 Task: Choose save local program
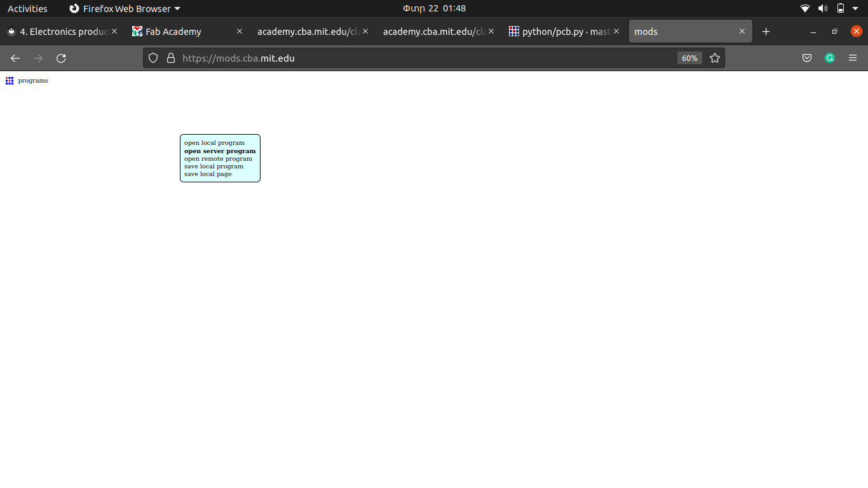coord(214,166)
